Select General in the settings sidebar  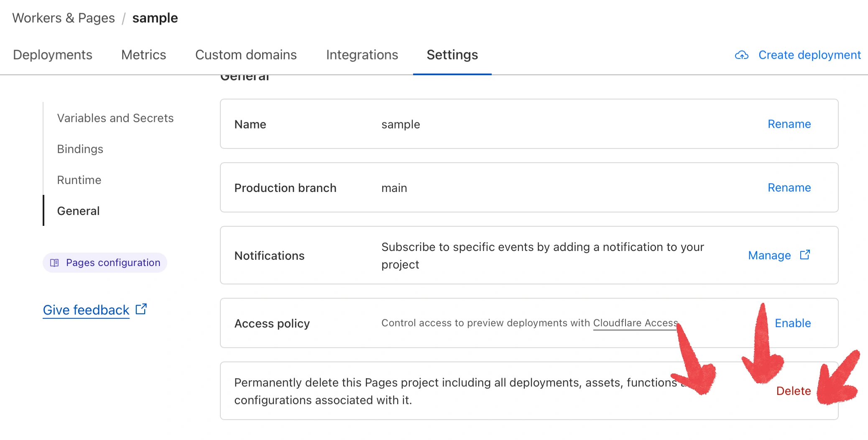[78, 211]
